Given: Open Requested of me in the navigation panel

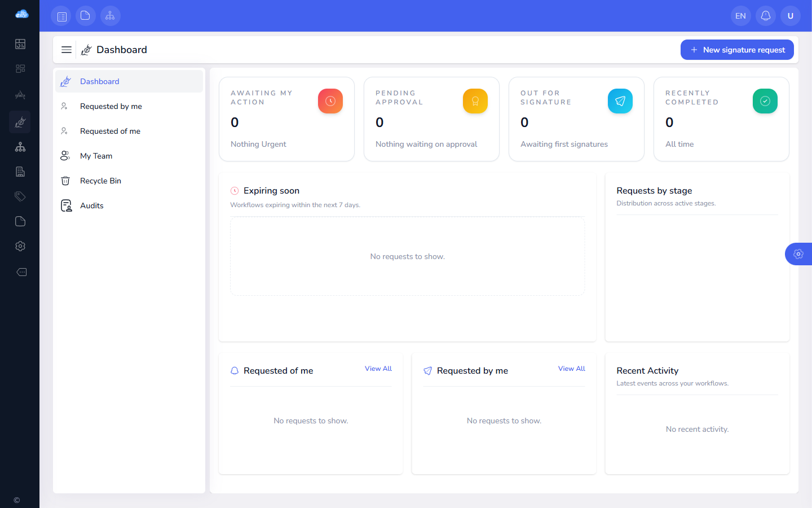Looking at the screenshot, I should coord(129,131).
